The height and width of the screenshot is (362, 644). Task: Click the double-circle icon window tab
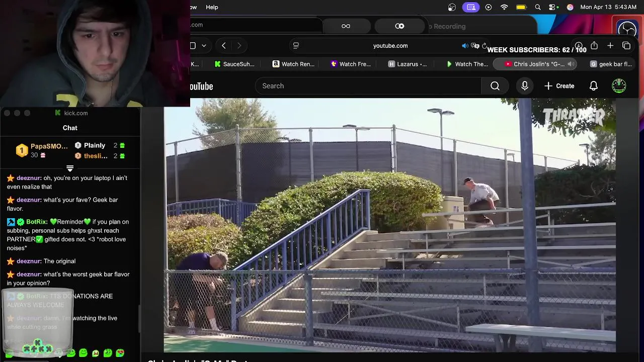click(399, 26)
